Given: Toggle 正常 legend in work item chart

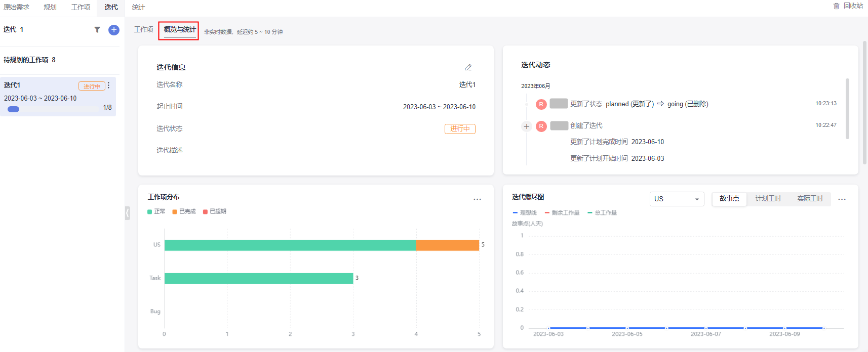Looking at the screenshot, I should click(x=156, y=211).
